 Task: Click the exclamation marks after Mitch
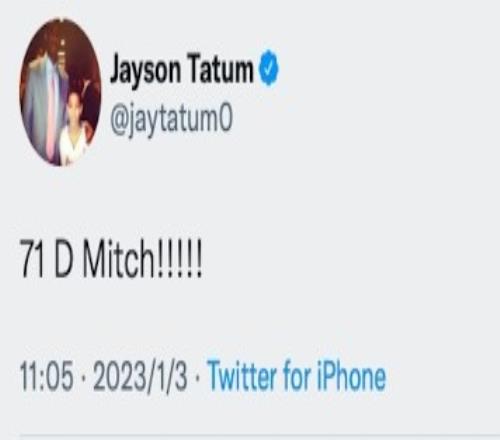pos(178,259)
